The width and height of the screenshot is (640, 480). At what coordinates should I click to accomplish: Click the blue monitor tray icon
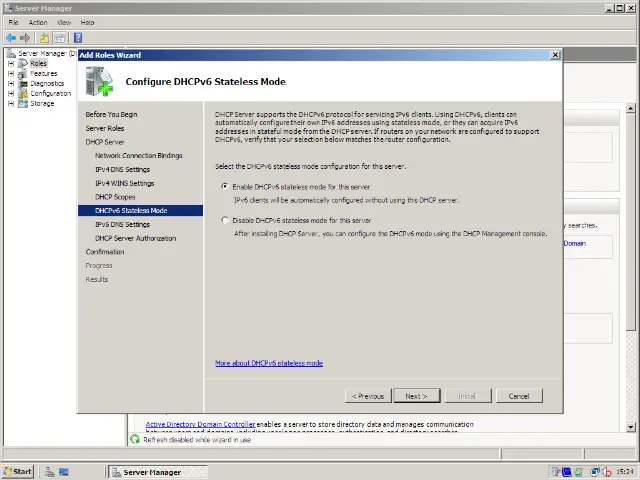coord(567,472)
